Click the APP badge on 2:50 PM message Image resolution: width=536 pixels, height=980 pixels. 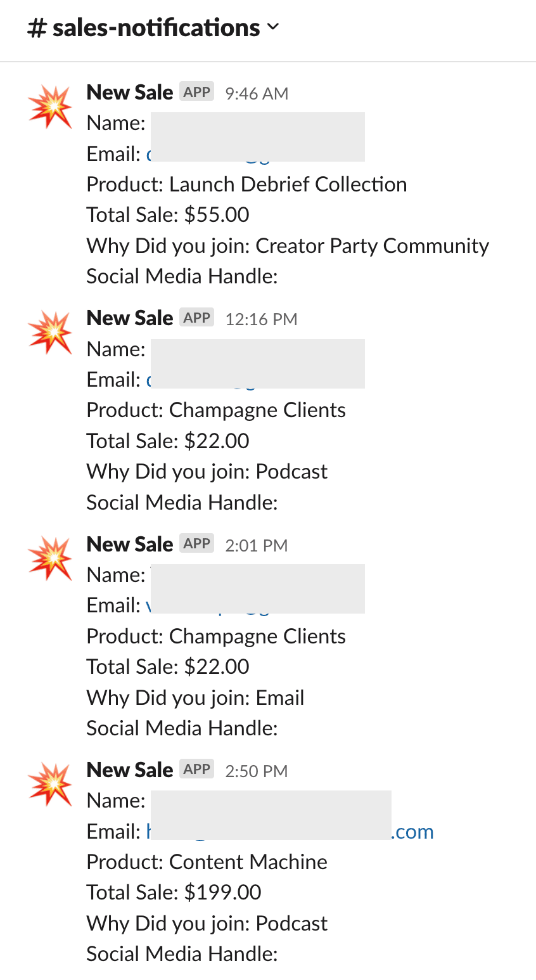tap(196, 770)
